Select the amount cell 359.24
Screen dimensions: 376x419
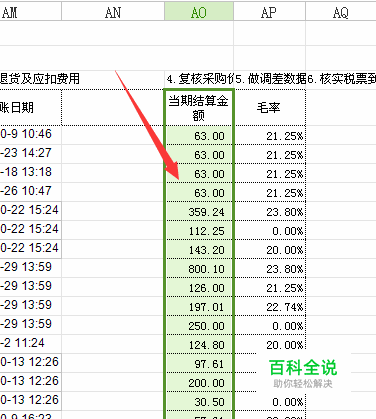(x=199, y=212)
